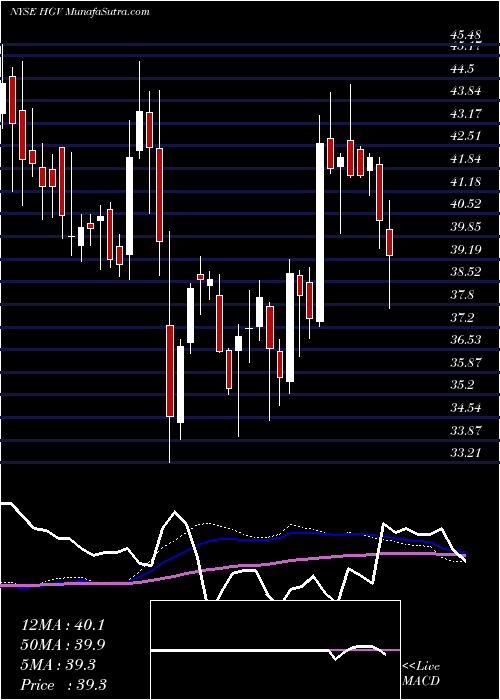Click the 34.54 price axis label
Viewport: 500px width, 700px height.
tap(466, 408)
